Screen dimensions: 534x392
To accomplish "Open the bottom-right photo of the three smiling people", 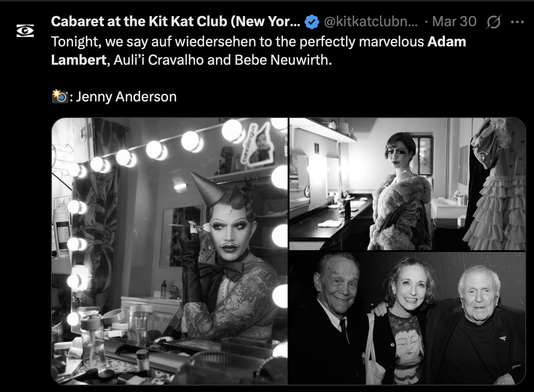I will click(407, 319).
